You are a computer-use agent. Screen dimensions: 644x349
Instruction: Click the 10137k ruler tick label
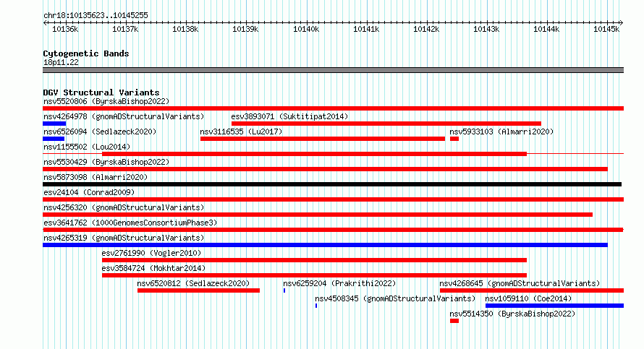(125, 29)
